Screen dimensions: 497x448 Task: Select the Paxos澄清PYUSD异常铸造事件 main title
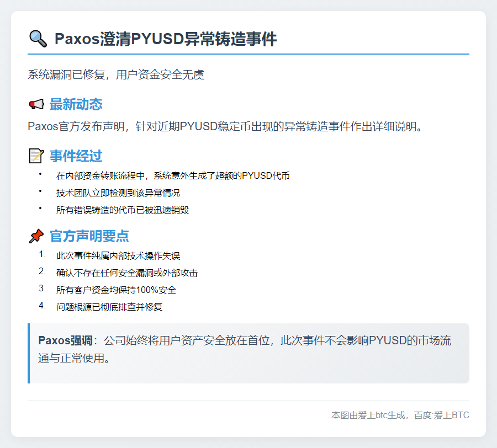coord(166,39)
